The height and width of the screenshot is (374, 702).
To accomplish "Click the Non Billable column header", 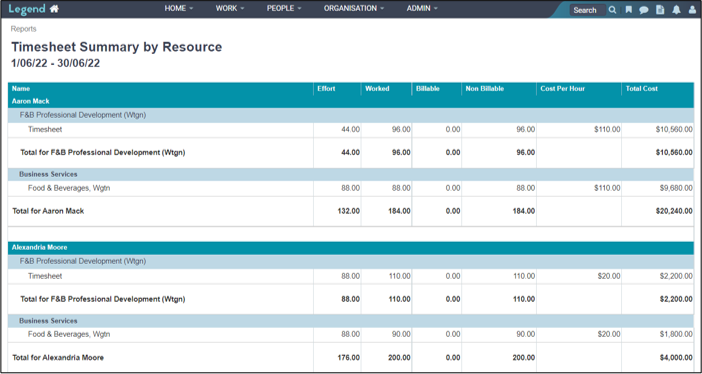I will pos(484,89).
